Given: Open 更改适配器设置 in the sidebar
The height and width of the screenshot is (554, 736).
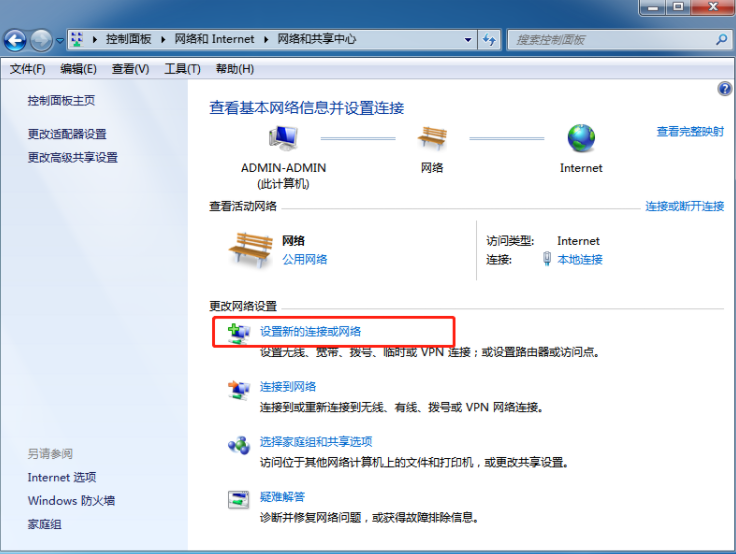Looking at the screenshot, I should click(67, 134).
